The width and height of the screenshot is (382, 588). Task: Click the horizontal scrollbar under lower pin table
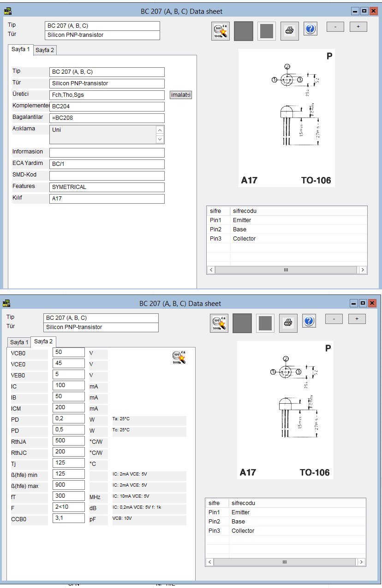click(x=285, y=562)
